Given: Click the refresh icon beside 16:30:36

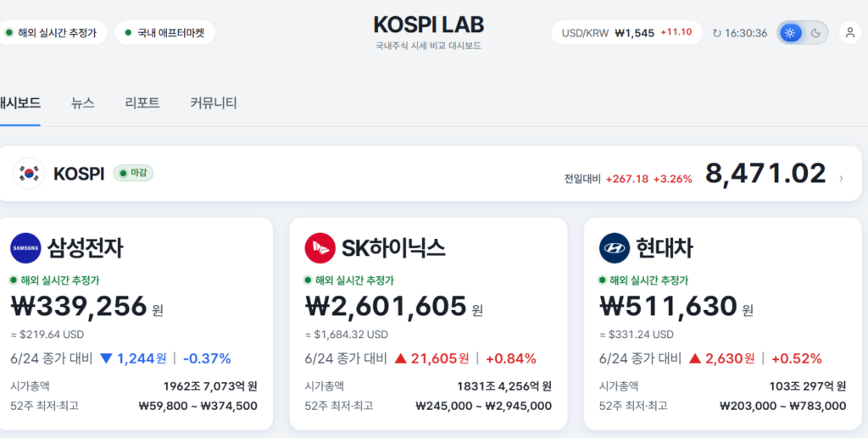Looking at the screenshot, I should point(717,33).
